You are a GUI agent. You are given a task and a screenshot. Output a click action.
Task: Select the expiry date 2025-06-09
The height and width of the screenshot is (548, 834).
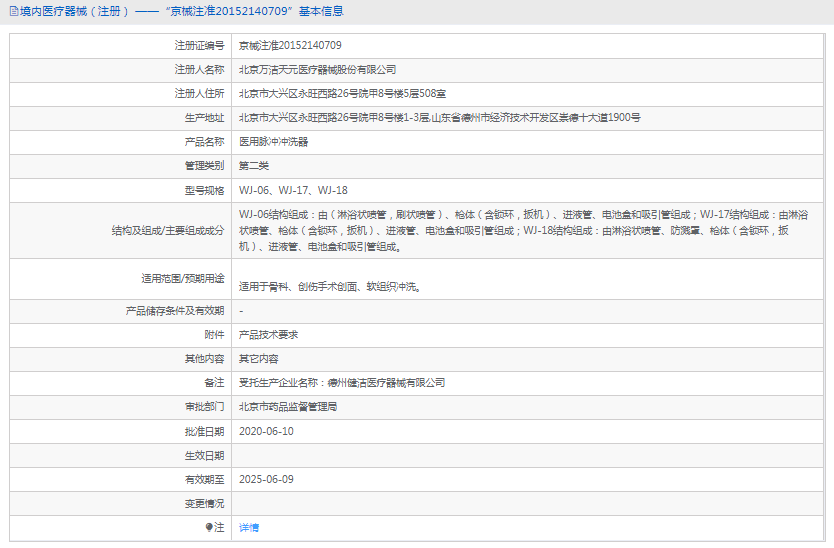point(266,479)
